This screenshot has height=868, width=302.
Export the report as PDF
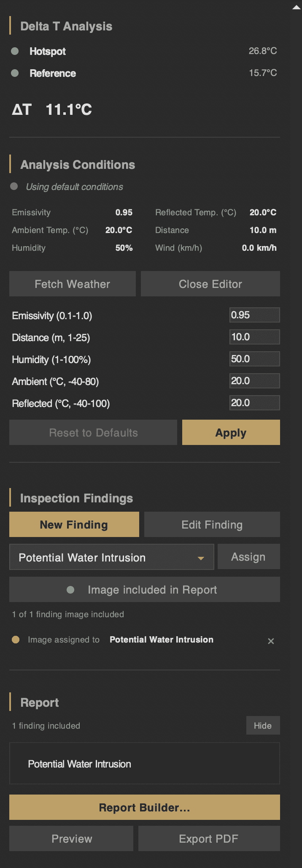(209, 838)
